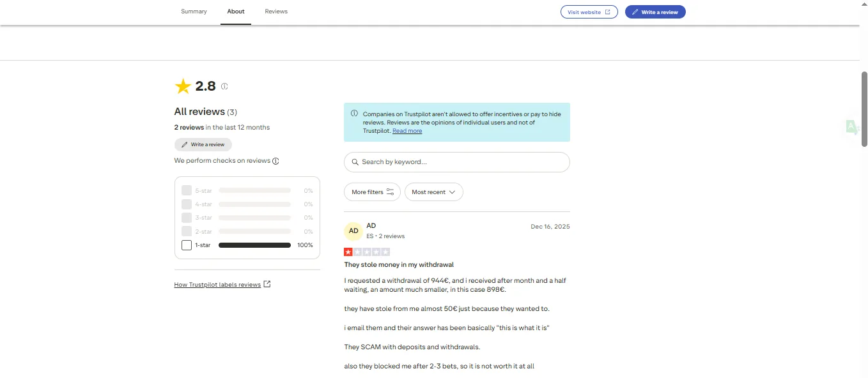Click the 100% value in 1-star row
This screenshot has width=868, height=378.
pos(305,245)
